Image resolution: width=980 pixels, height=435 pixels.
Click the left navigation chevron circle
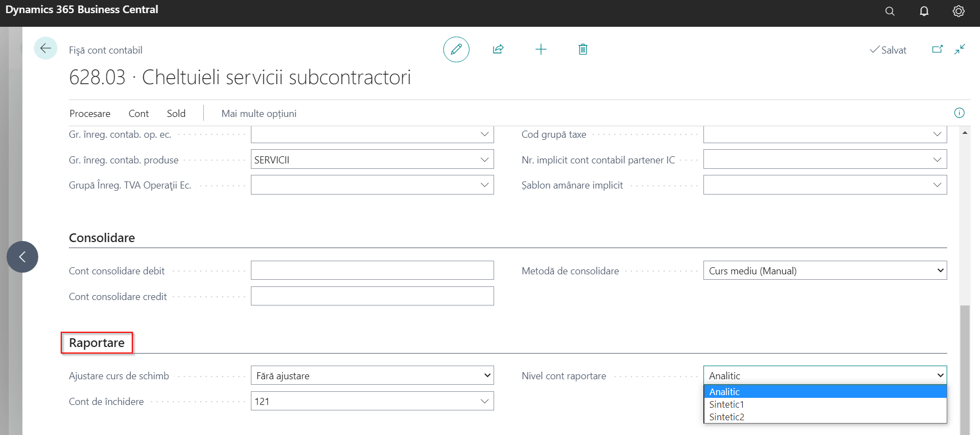pyautogui.click(x=22, y=257)
